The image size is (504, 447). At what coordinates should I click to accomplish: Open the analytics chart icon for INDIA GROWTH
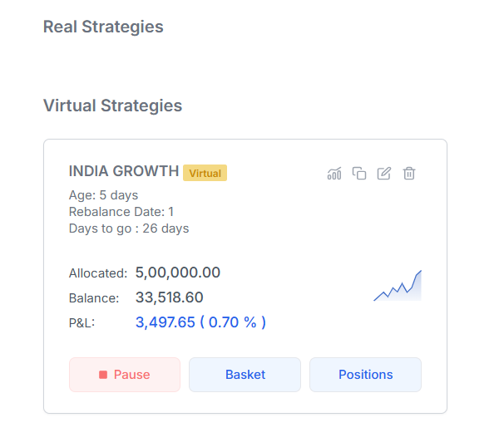(x=334, y=174)
